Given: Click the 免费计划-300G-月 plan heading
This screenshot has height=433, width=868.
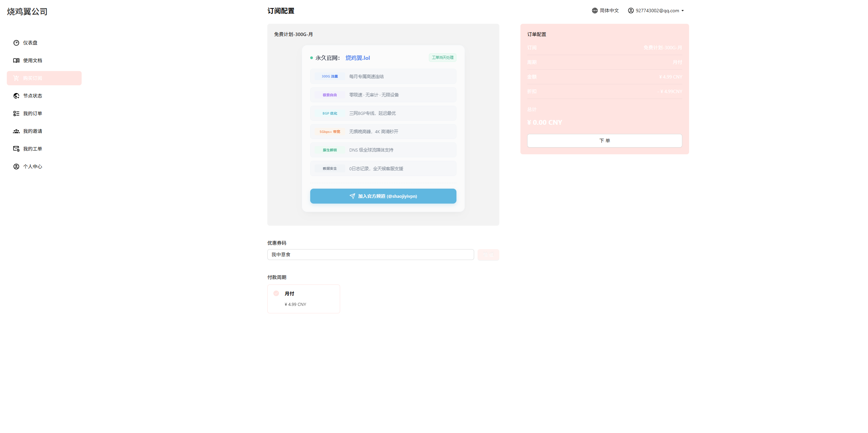Looking at the screenshot, I should (x=294, y=34).
